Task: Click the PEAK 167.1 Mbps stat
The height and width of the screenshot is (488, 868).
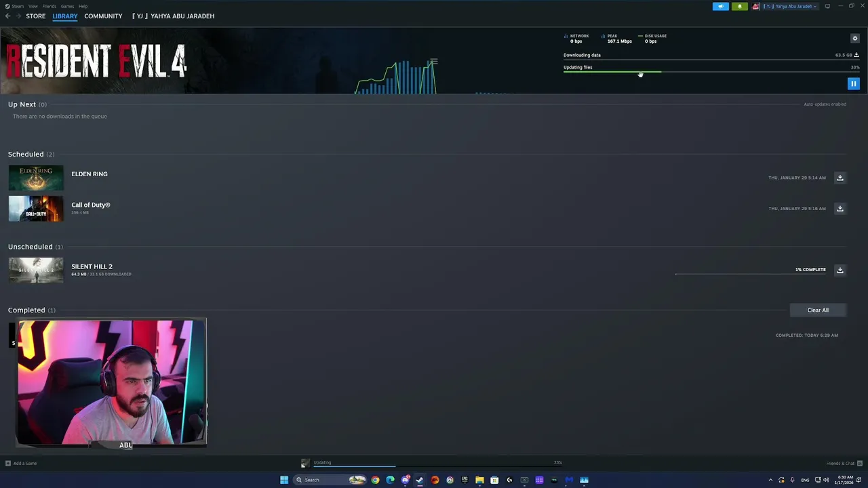Action: click(x=616, y=39)
